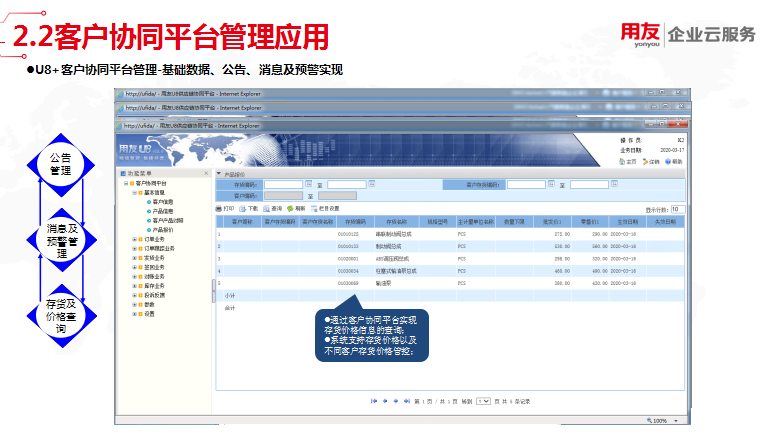Expand the 投诉反馈 tree node
767x440 pixels.
[135, 295]
